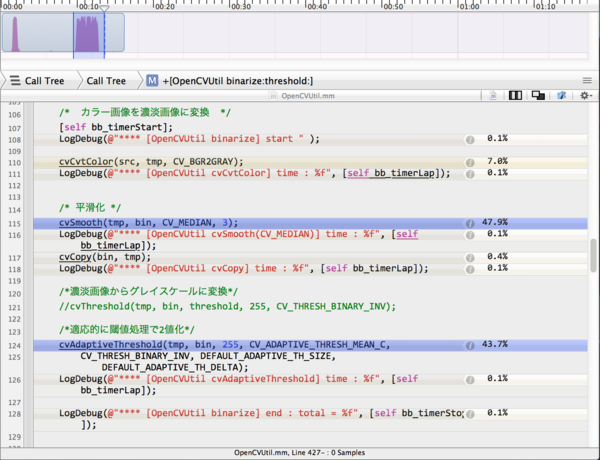Click the DEFAULT_ADAPTIVE_TH_DELTA code line
The width and height of the screenshot is (600, 460).
175,368
